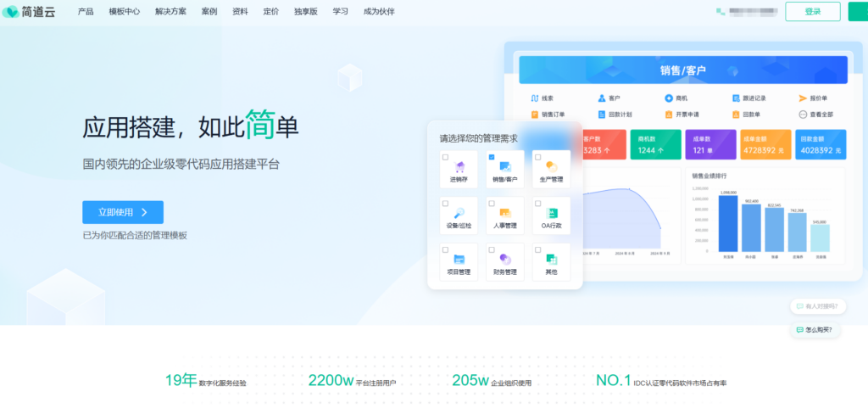Image resolution: width=868 pixels, height=414 pixels.
Task: Tick the 生产管理 checkbox
Action: coord(537,157)
